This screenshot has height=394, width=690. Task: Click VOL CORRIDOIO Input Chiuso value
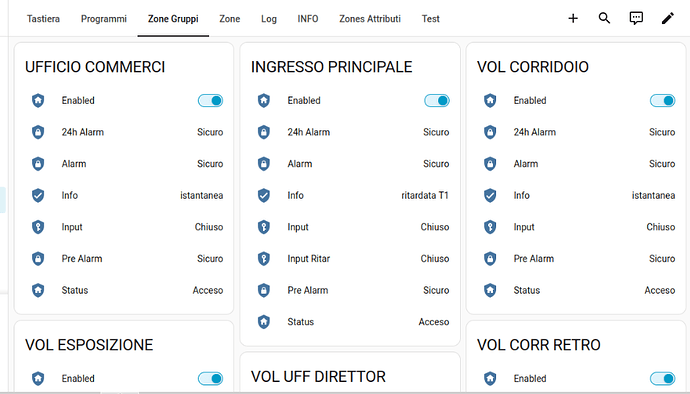tap(661, 227)
